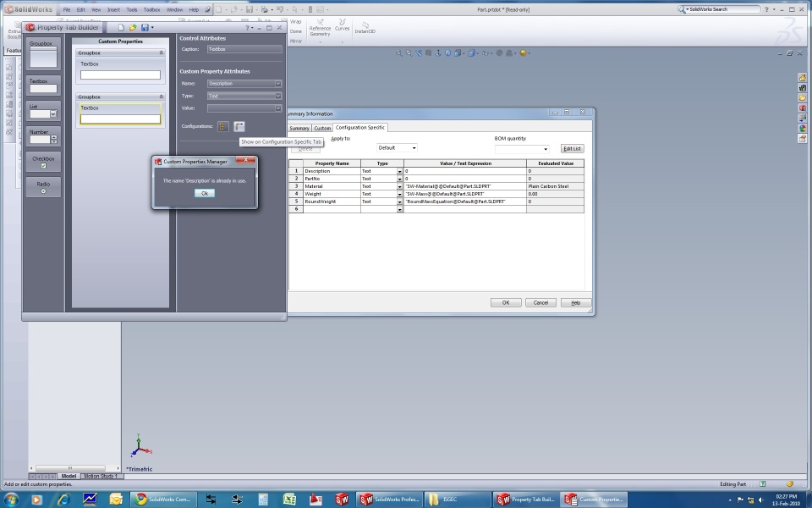Open Type dropdown for Description row
The width and height of the screenshot is (812, 508).
click(399, 171)
